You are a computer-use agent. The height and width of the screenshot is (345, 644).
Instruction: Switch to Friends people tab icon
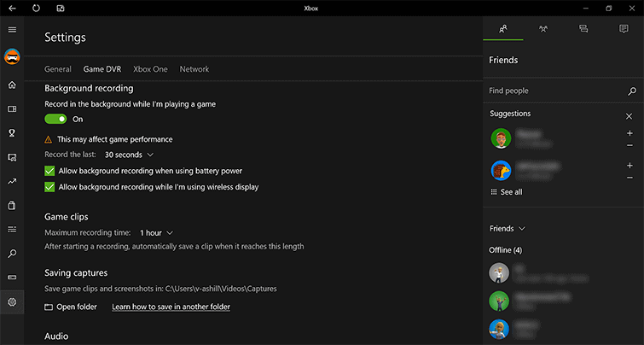(x=503, y=29)
